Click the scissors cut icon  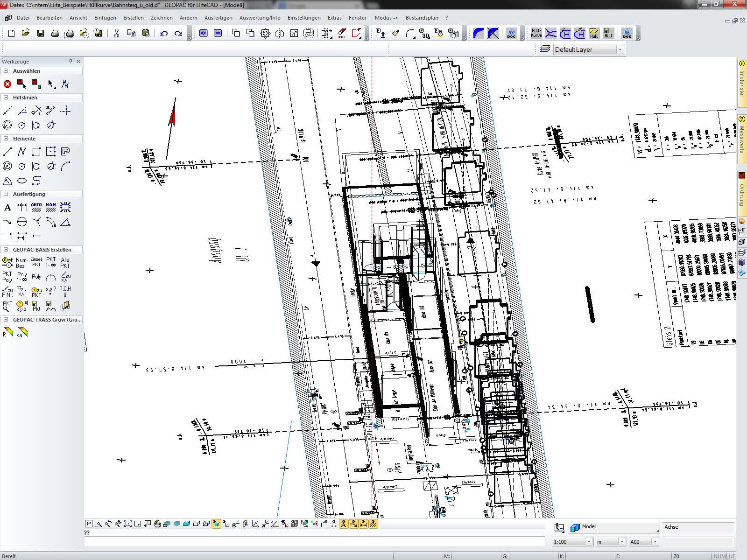117,33
